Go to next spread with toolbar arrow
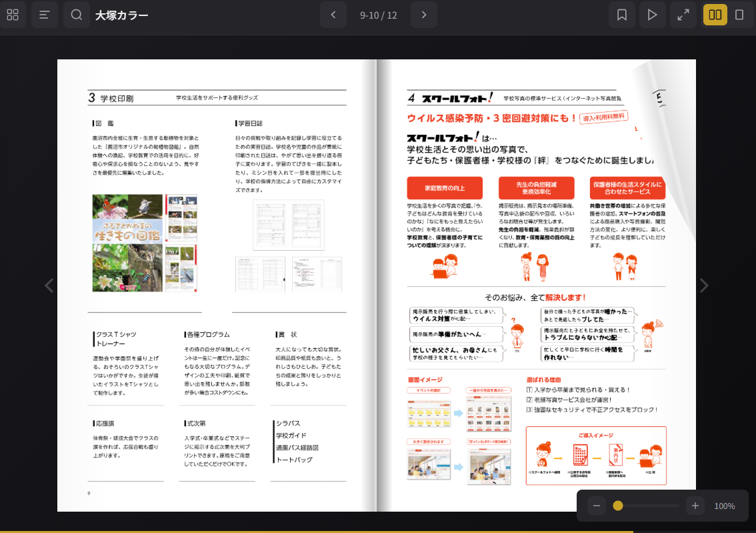The image size is (756, 533). point(423,14)
